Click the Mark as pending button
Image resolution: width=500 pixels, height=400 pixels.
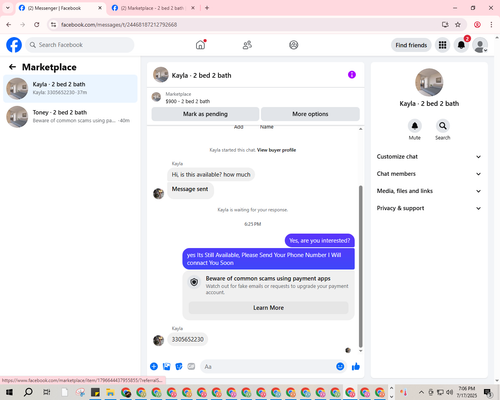(205, 114)
